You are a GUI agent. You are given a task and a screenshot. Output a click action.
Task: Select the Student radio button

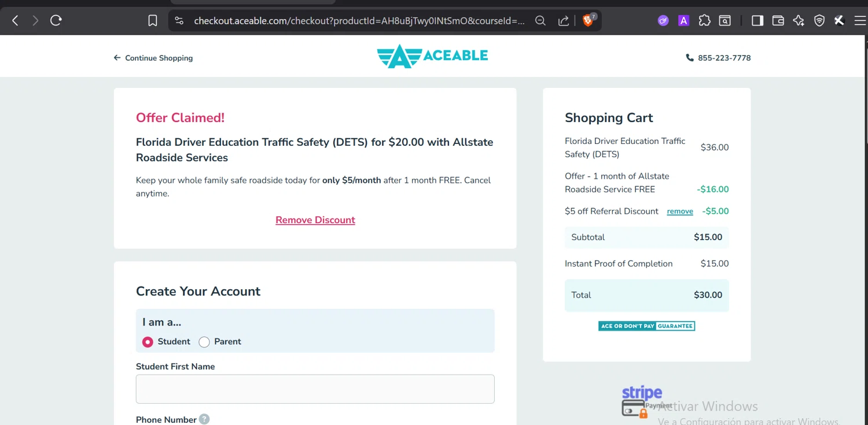click(148, 342)
